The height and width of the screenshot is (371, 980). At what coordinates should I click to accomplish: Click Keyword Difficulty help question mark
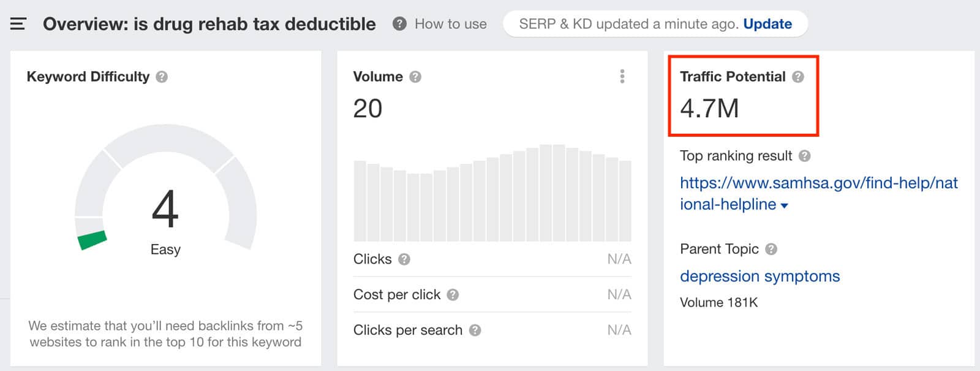[162, 77]
